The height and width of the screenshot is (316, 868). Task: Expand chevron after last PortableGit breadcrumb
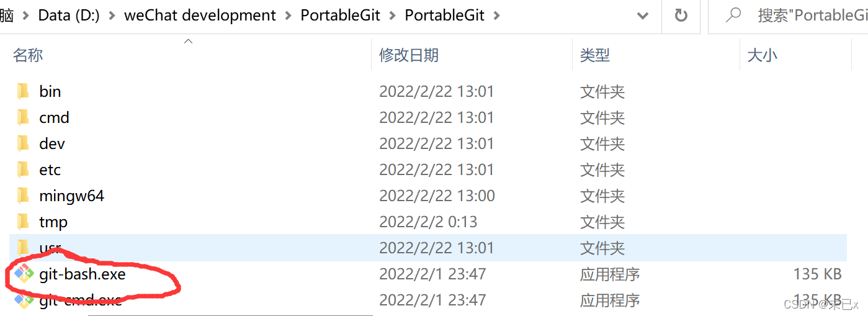tap(496, 16)
